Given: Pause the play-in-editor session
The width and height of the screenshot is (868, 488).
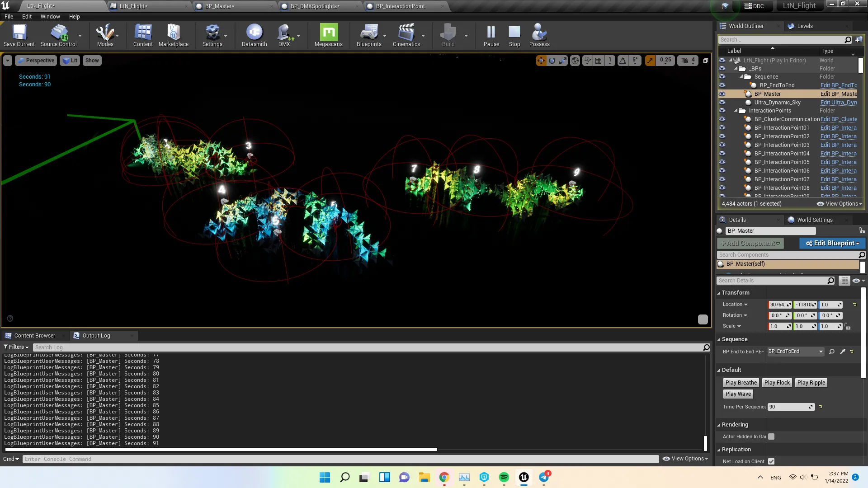Looking at the screenshot, I should point(491,35).
